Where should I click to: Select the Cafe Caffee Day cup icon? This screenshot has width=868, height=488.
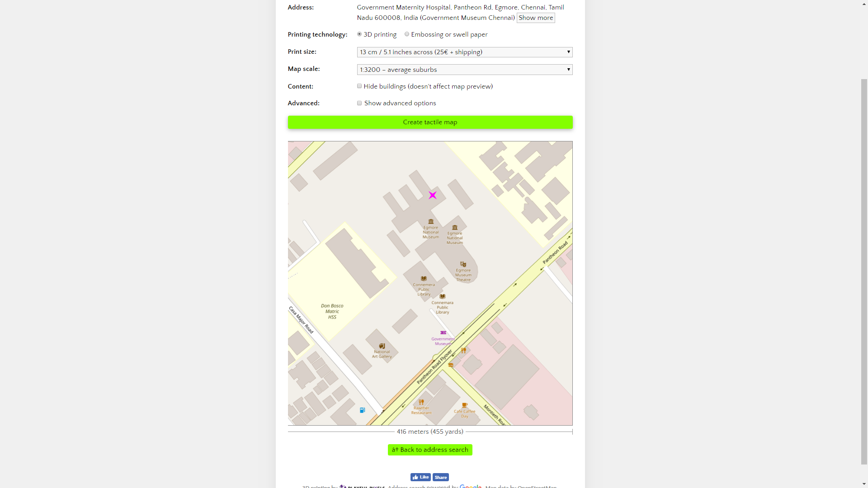coord(464,405)
